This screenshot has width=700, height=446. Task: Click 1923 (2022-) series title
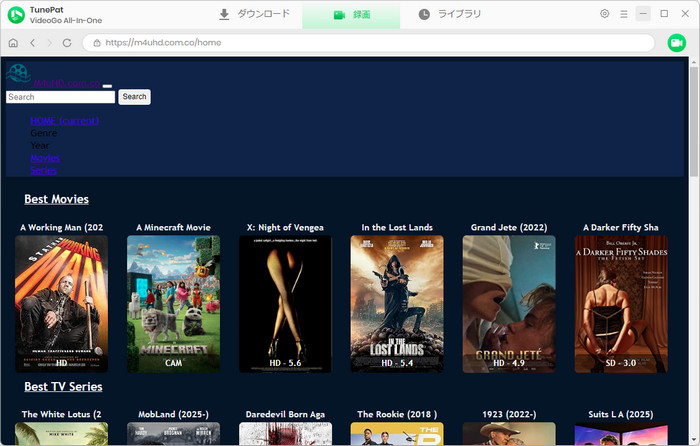pyautogui.click(x=509, y=415)
